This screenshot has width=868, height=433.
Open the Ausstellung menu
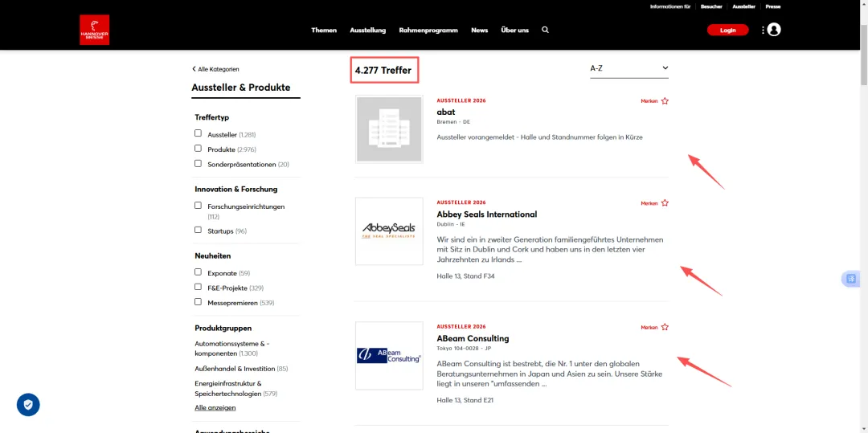pyautogui.click(x=367, y=30)
